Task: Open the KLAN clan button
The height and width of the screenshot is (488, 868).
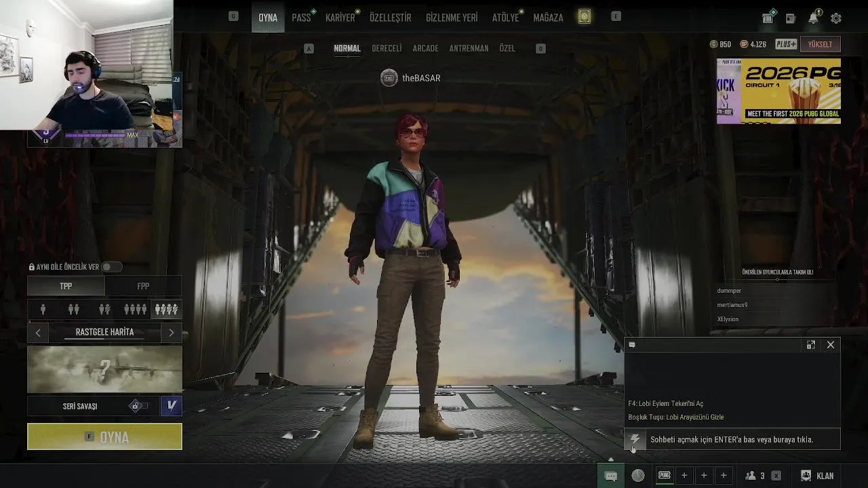Action: pos(817,476)
